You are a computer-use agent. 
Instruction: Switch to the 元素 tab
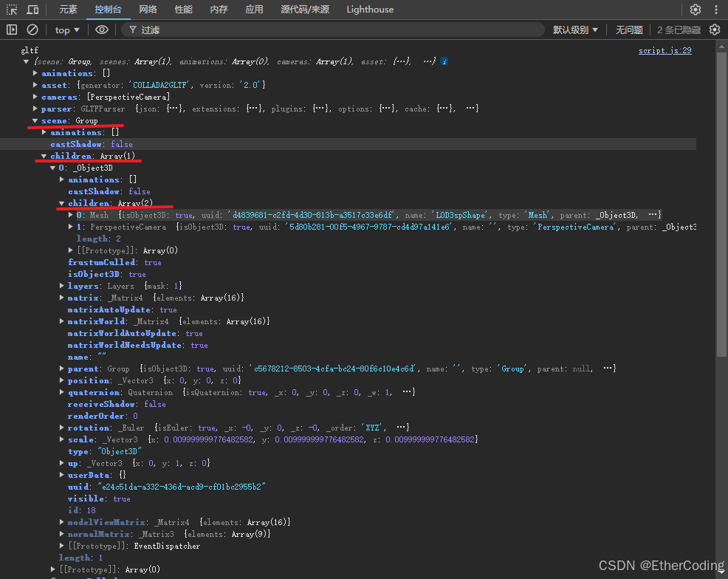coord(68,10)
